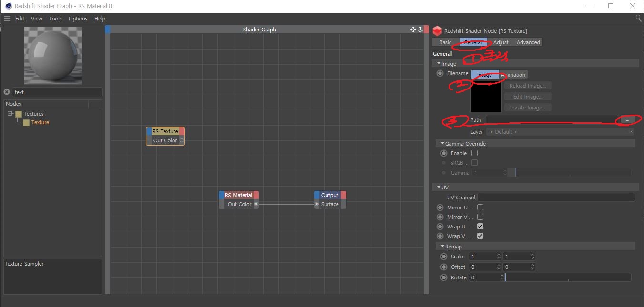Uncheck the Wrap V checkbox
Image resolution: width=644 pixels, height=307 pixels.
click(480, 236)
